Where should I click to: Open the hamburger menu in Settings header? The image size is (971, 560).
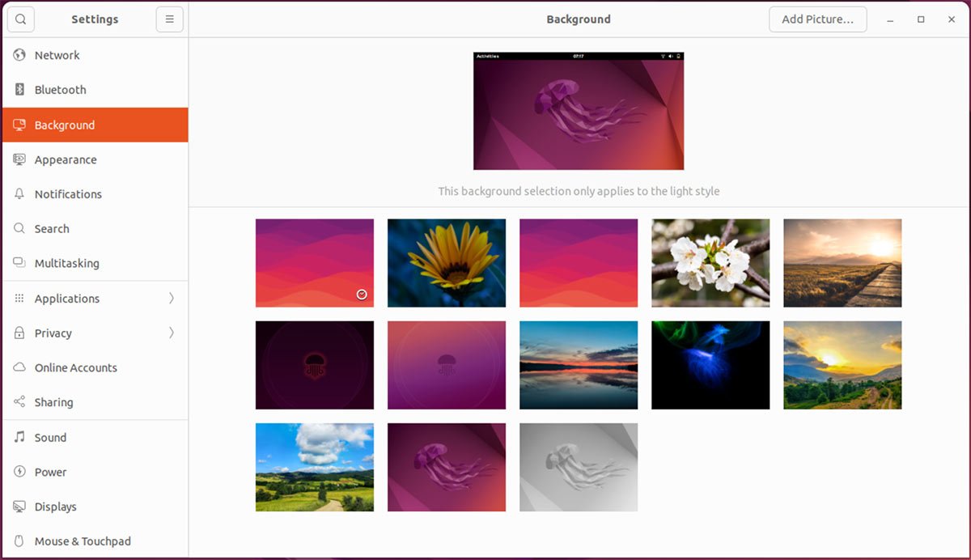(169, 19)
